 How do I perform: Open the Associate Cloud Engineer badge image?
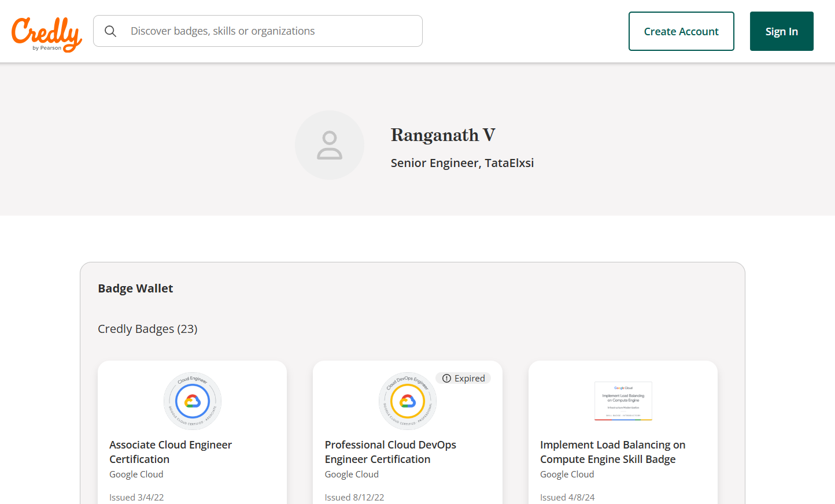(x=193, y=401)
